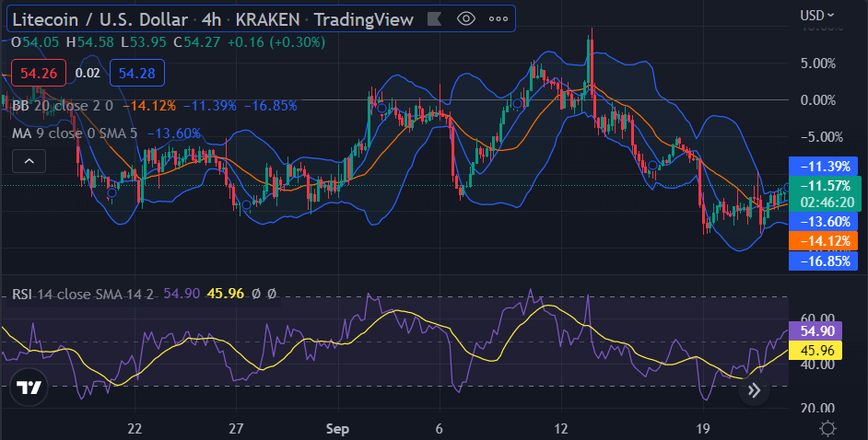Click the 0.00% price scale label

817,100
